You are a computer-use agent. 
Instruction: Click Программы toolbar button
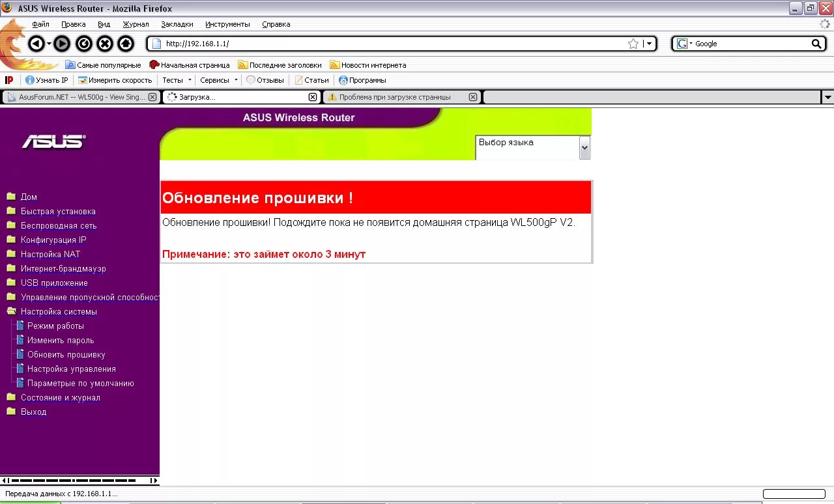[x=362, y=80]
